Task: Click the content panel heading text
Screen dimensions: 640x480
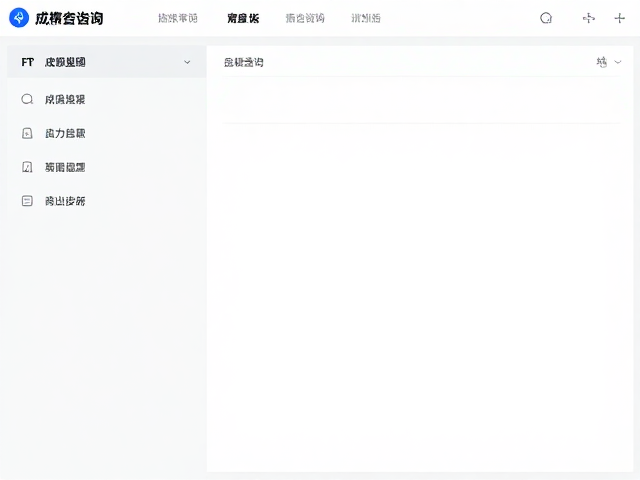Action: tap(244, 62)
